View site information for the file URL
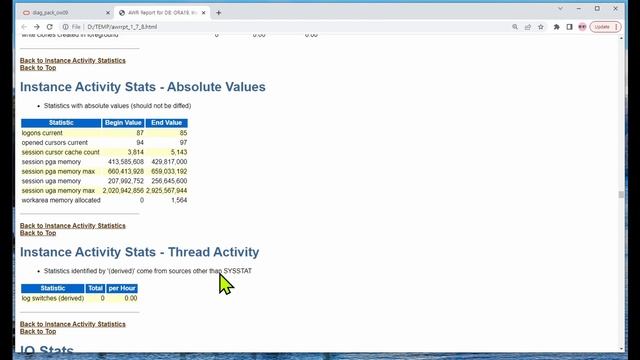 (65, 27)
